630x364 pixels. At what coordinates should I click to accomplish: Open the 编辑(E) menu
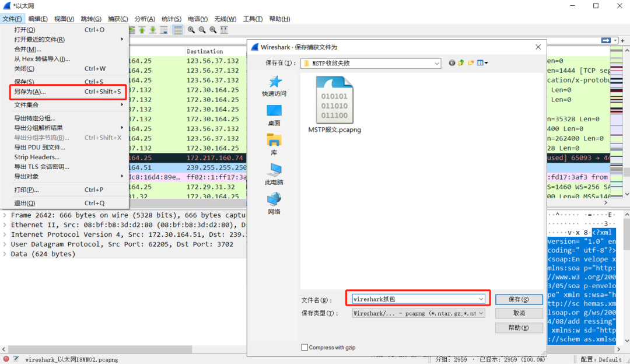(38, 19)
